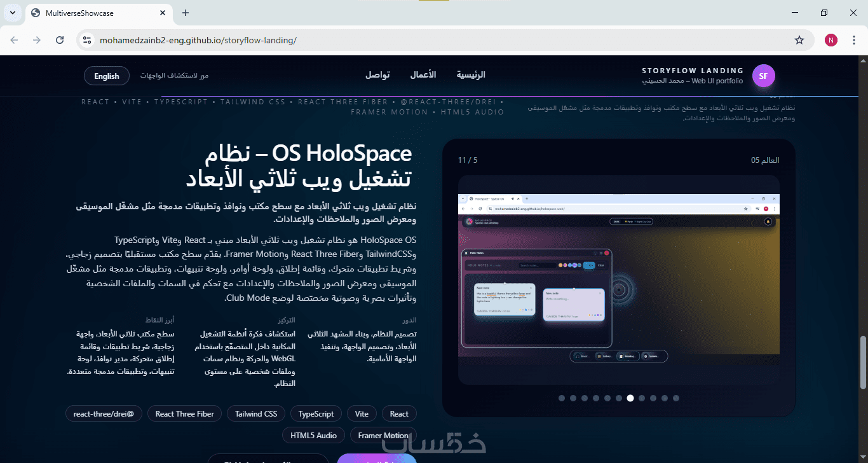Switch the site language to English
Image resolution: width=868 pixels, height=463 pixels.
pyautogui.click(x=107, y=76)
